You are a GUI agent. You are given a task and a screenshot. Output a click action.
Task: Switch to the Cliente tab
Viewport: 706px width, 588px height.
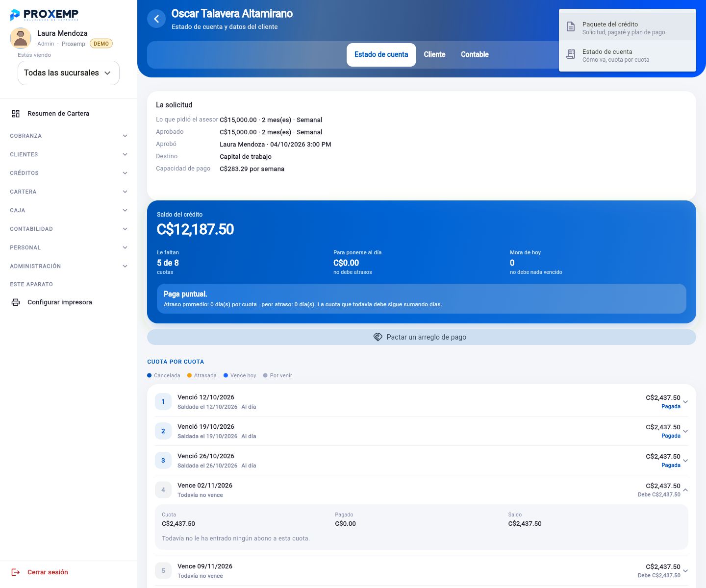click(x=435, y=55)
